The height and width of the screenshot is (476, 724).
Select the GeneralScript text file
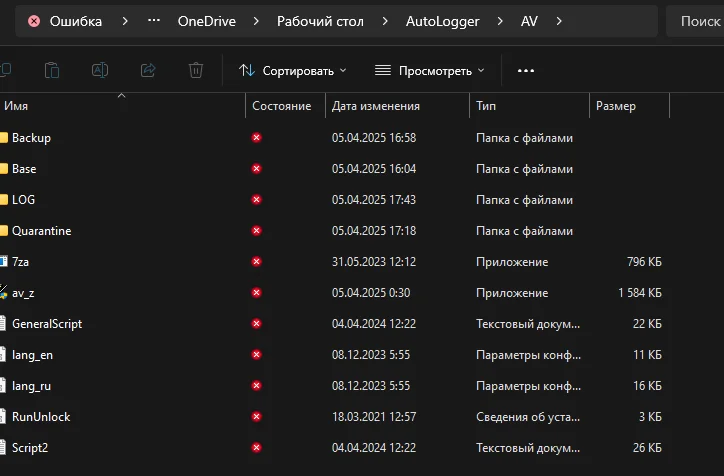click(335, 324)
